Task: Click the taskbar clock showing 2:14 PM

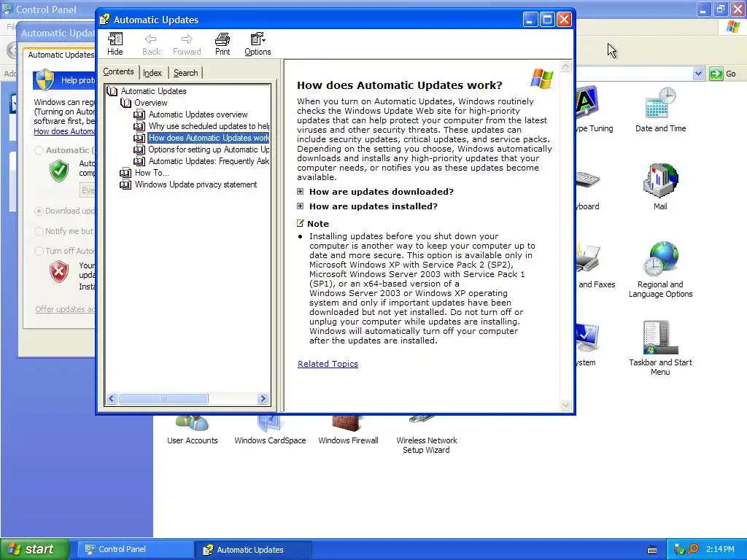Action: pyautogui.click(x=720, y=550)
